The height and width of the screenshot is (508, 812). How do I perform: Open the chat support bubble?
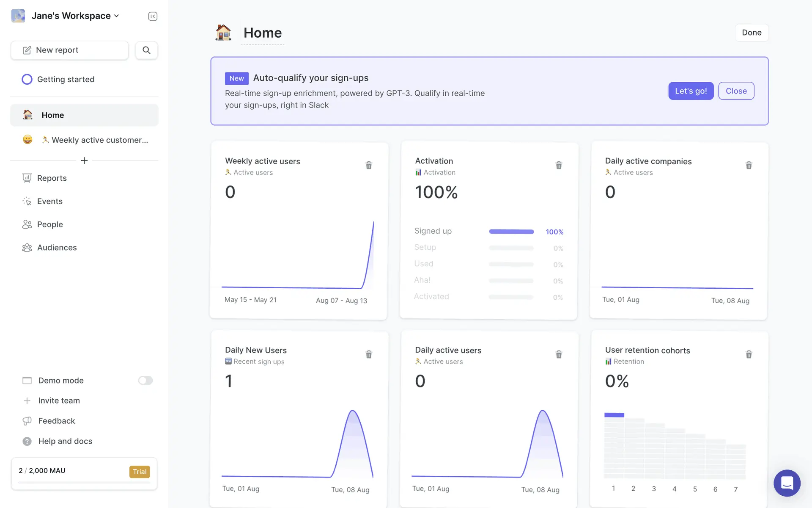point(787,483)
